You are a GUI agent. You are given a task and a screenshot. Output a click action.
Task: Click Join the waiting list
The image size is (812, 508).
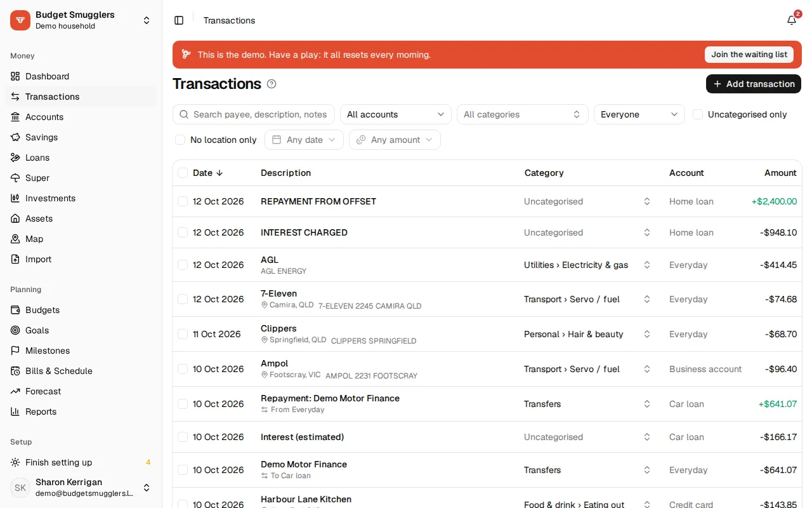(749, 55)
